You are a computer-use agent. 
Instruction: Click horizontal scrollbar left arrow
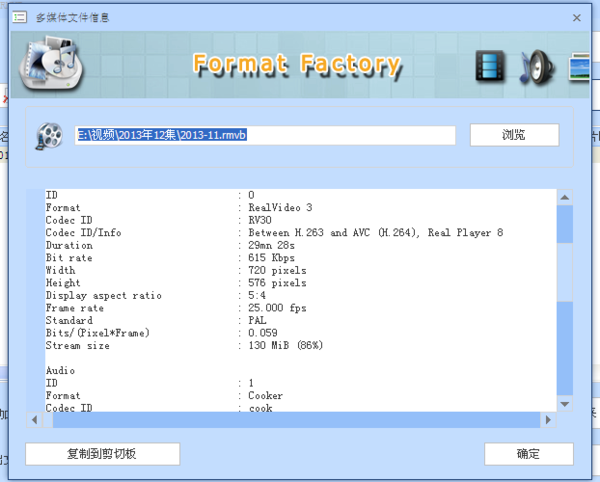tap(35, 419)
